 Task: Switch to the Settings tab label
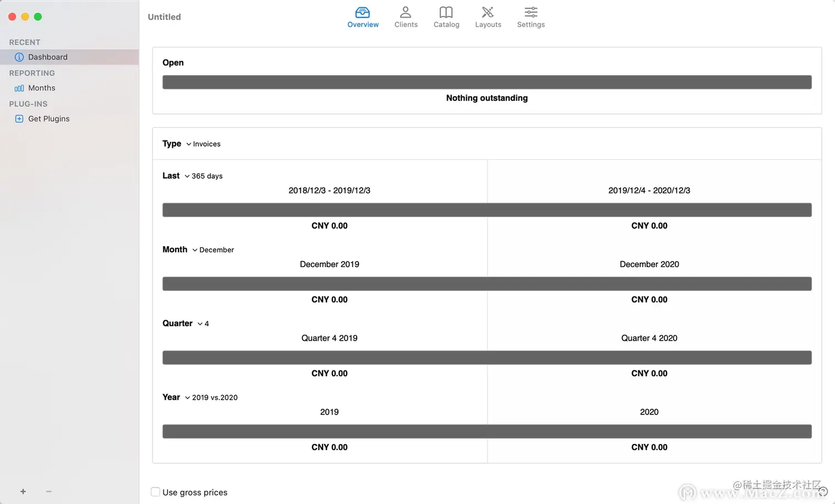(x=531, y=25)
